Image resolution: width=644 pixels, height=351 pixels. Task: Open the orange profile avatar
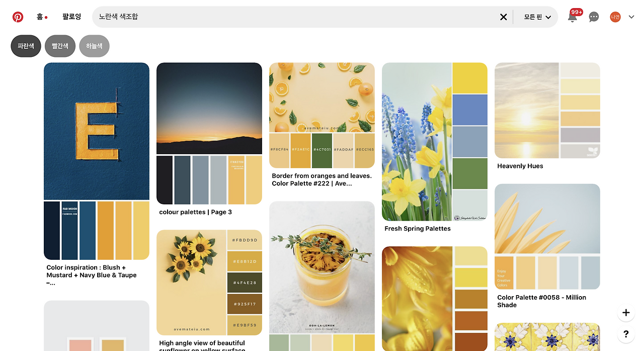tap(615, 17)
